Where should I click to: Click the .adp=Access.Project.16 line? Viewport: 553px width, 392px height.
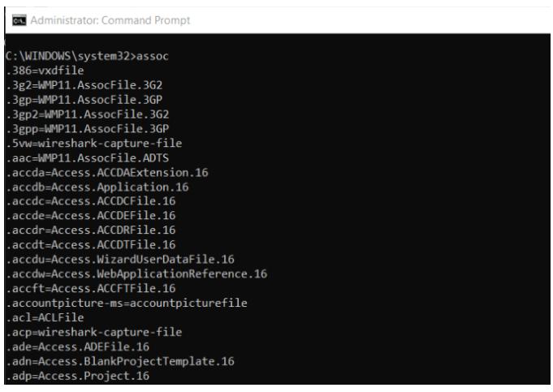(x=78, y=376)
